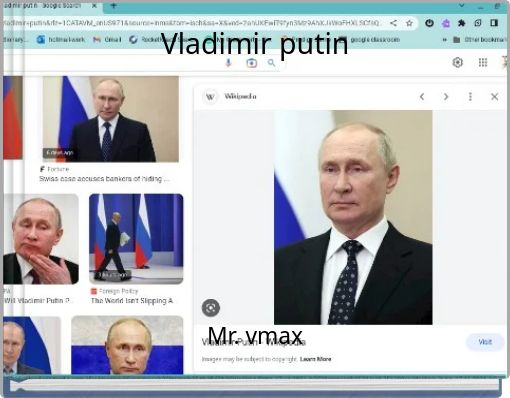Click the purple extension icon
The width and height of the screenshot is (510, 398).
coord(446,23)
